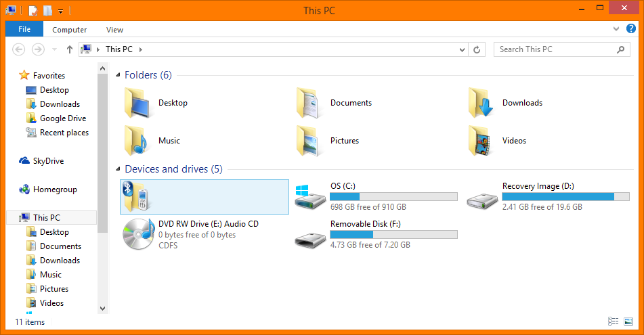The width and height of the screenshot is (644, 335).
Task: Open the address bar history dropdown
Action: pyautogui.click(x=462, y=49)
